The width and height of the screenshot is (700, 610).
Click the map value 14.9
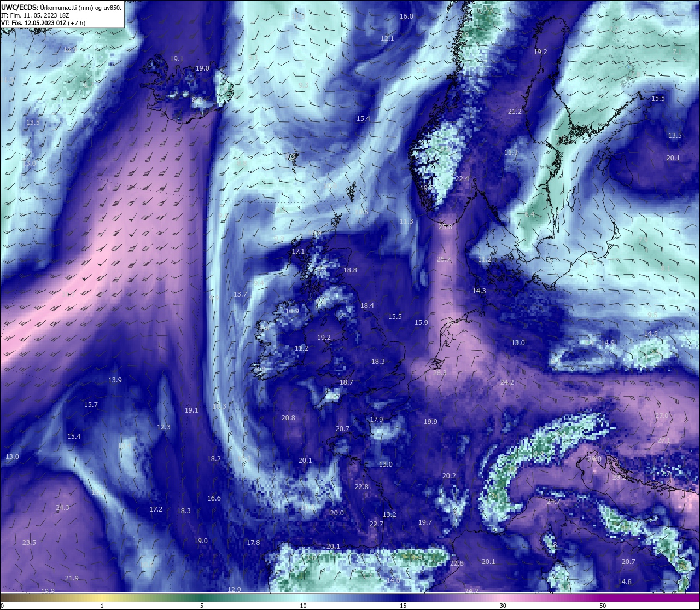tap(608, 343)
